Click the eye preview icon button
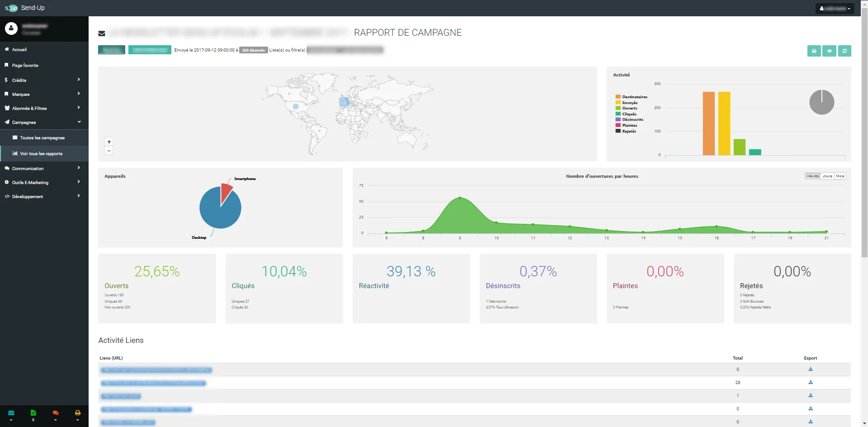The width and height of the screenshot is (868, 427). [x=829, y=51]
